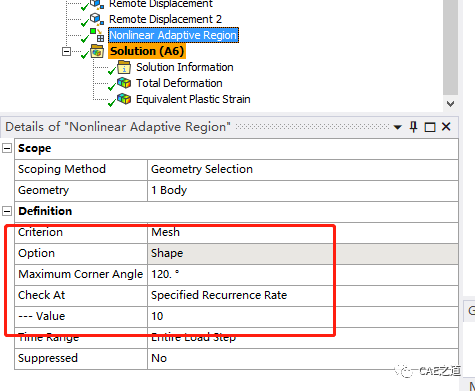Edit the recurrence Value field showing 10

point(303,317)
